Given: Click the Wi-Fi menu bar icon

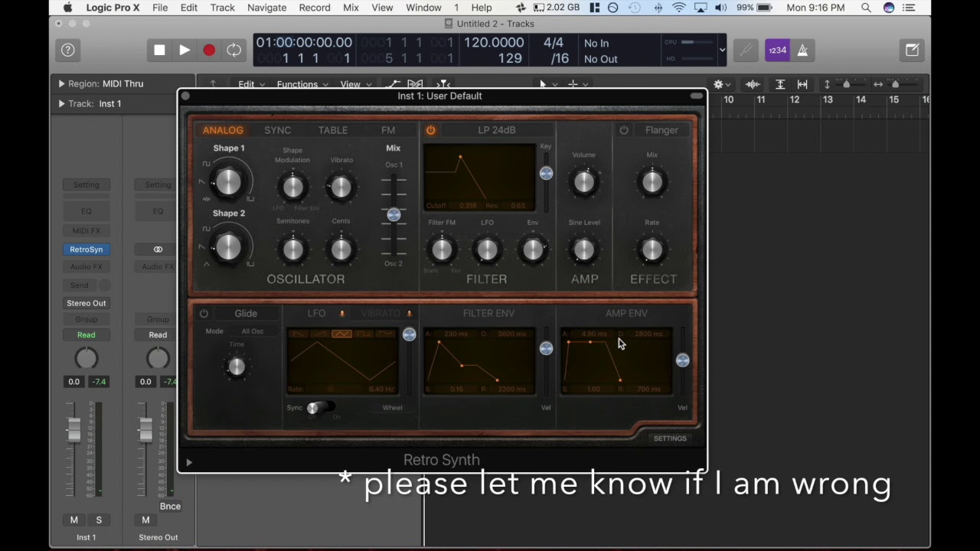Looking at the screenshot, I should coord(679,8).
